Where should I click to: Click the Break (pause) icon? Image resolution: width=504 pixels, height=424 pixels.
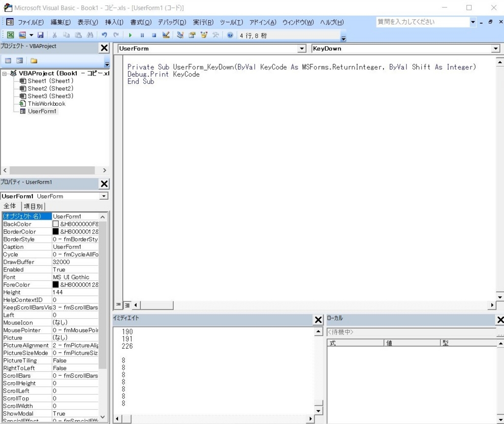142,34
